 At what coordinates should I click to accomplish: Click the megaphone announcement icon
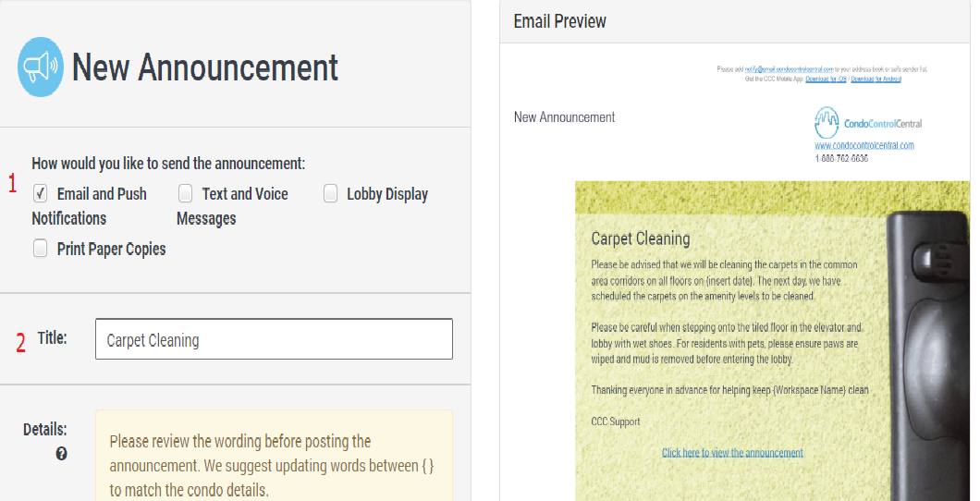tap(41, 67)
